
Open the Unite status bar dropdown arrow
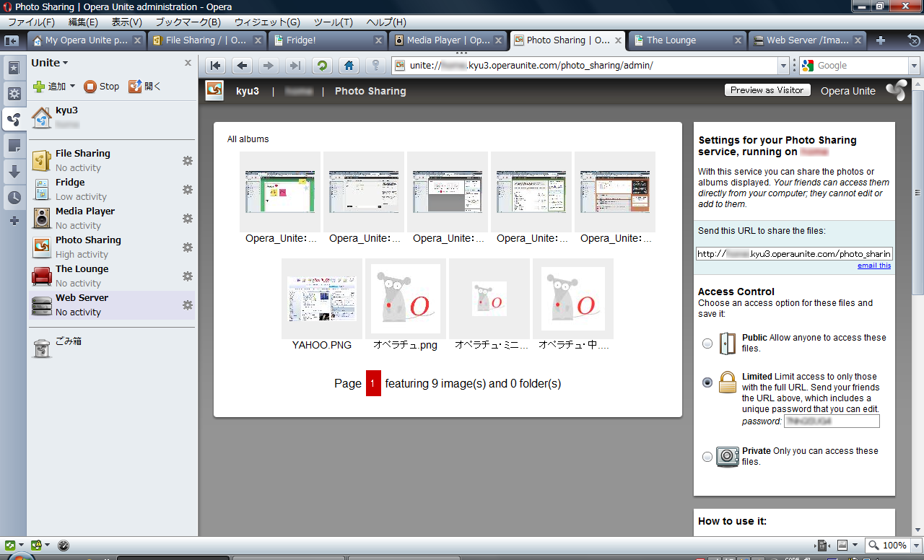tap(48, 546)
